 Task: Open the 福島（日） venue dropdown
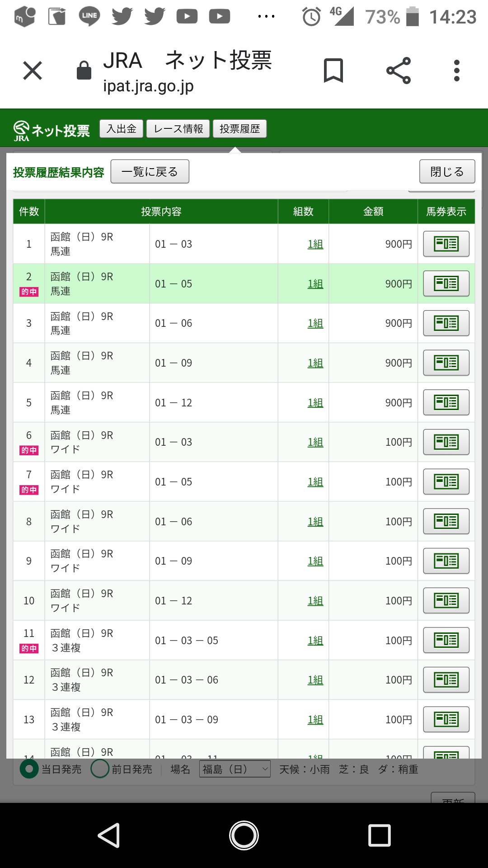click(x=235, y=769)
